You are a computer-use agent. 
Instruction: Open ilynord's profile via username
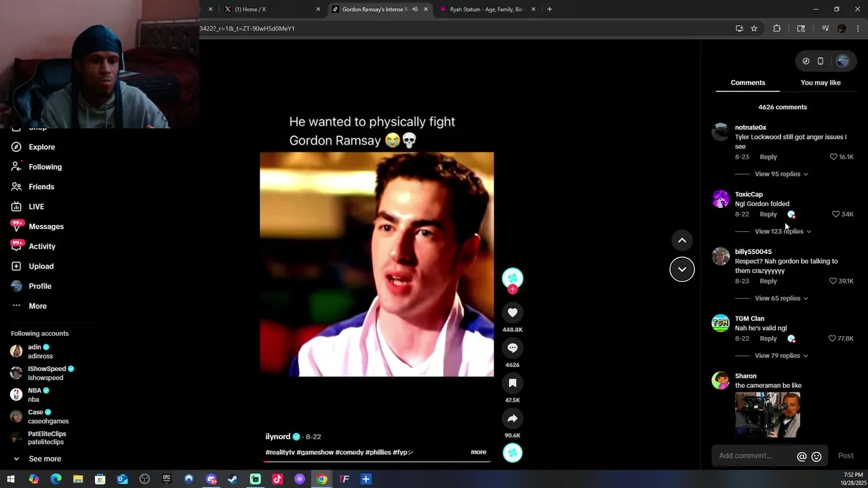[x=278, y=437]
